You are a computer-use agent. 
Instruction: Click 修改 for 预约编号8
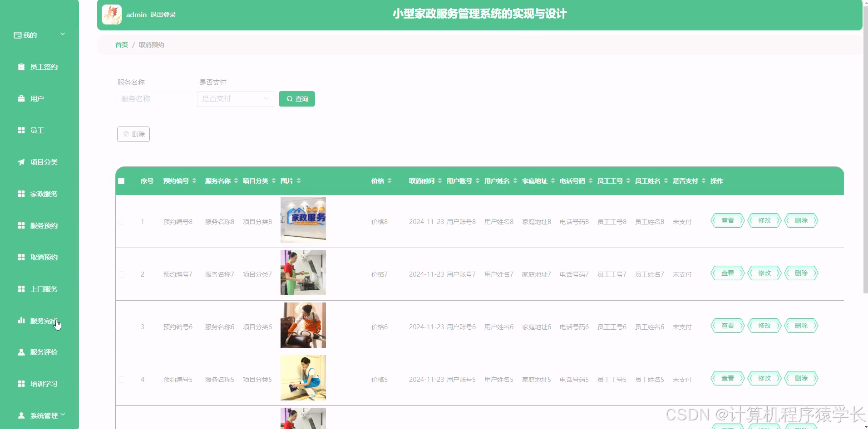click(x=764, y=220)
